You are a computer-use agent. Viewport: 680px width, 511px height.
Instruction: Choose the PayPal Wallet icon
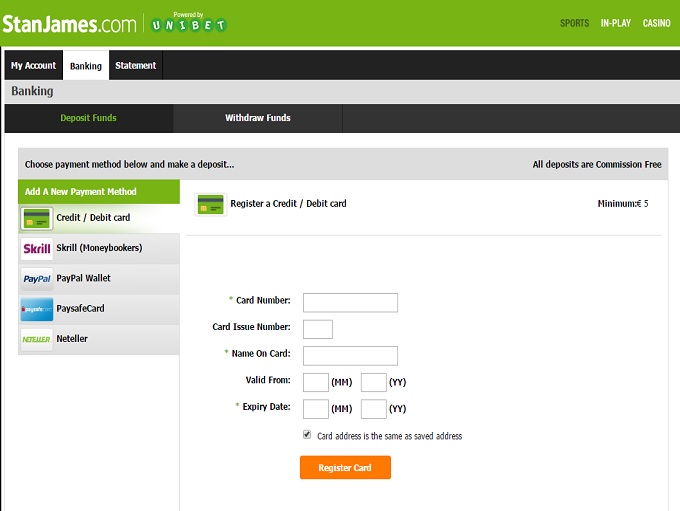pos(37,279)
